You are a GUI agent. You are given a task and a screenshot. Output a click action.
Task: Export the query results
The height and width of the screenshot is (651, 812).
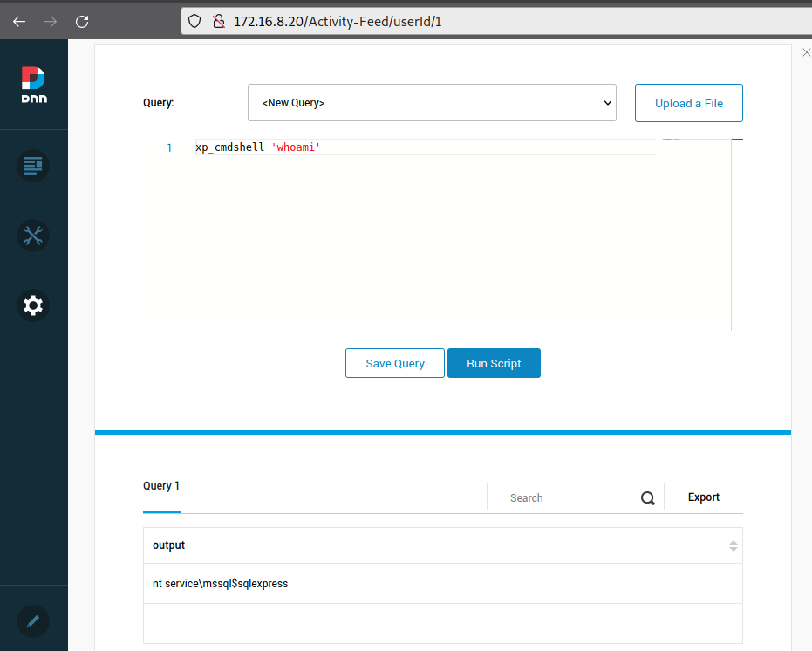[703, 497]
